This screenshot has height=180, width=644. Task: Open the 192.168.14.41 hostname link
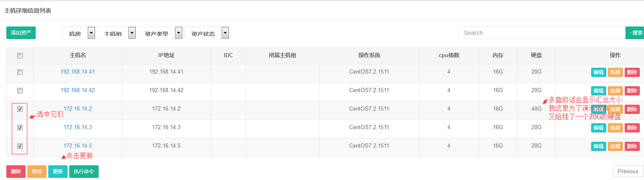[78, 71]
